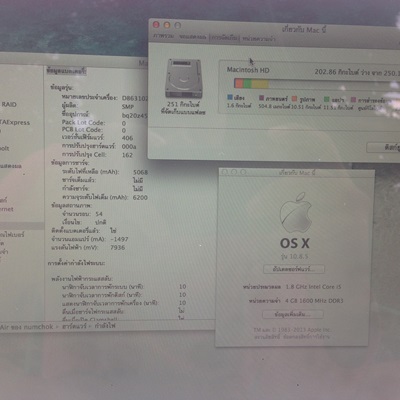This screenshot has width=400, height=400.
Task: Open the Memory tab in the storage window
Action: click(x=259, y=39)
